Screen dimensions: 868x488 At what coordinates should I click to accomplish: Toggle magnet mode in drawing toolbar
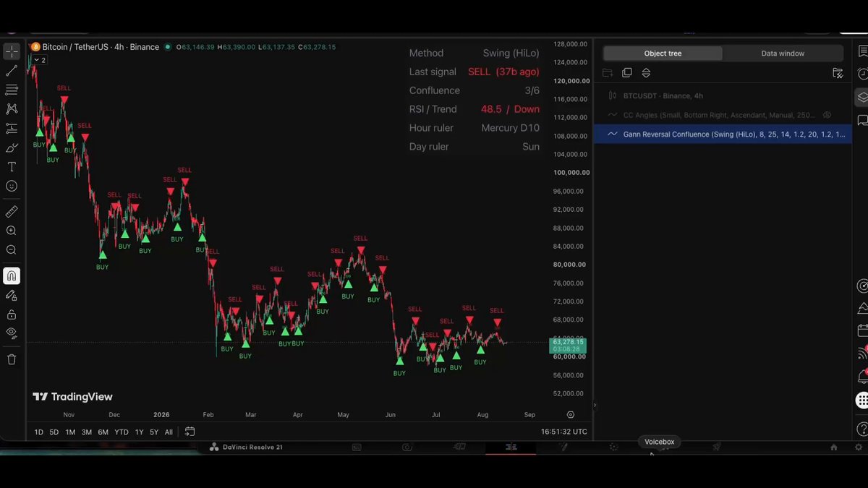[x=12, y=275]
